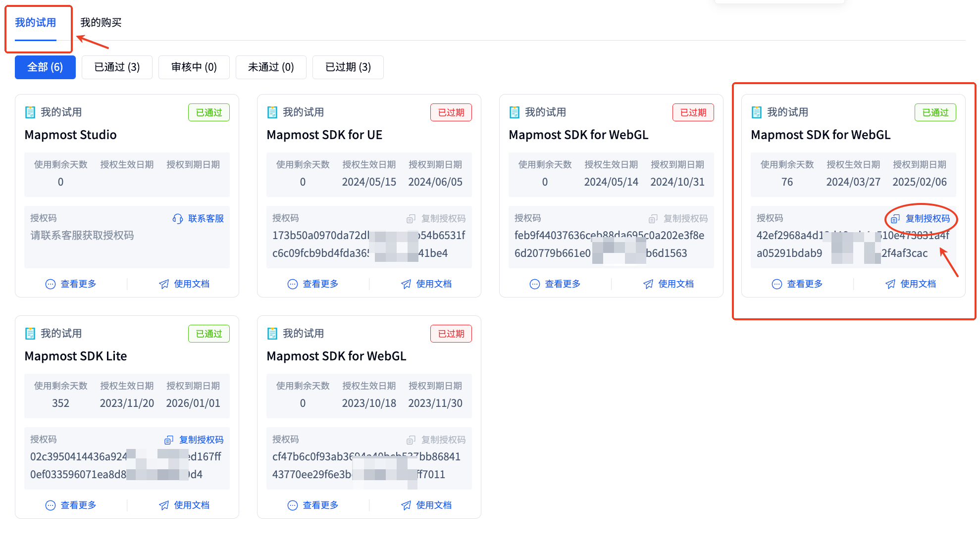Click 复制授权码 in WebGL card expiring 2024/10/31
The height and width of the screenshot is (546, 980).
[685, 219]
